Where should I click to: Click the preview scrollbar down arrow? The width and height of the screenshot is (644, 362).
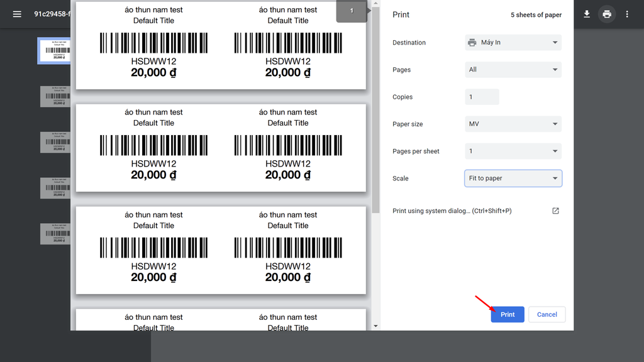[375, 326]
